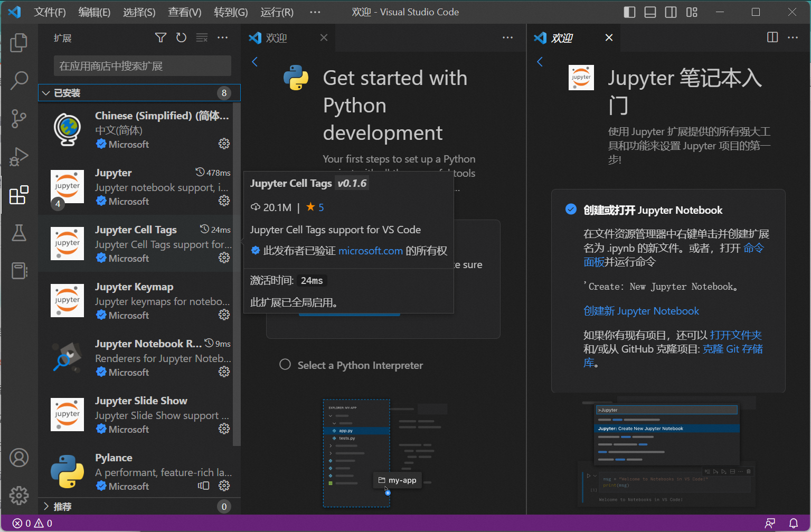Focus the extension marketplace search box
This screenshot has height=532, width=811.
tap(143, 66)
